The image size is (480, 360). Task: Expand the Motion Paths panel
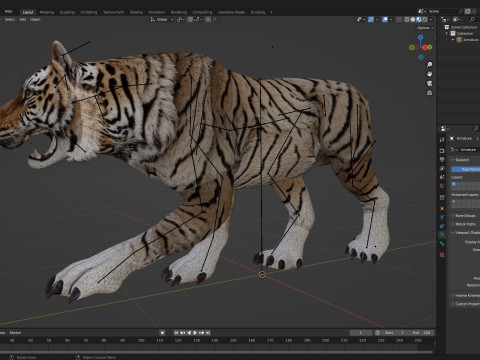pos(465,224)
